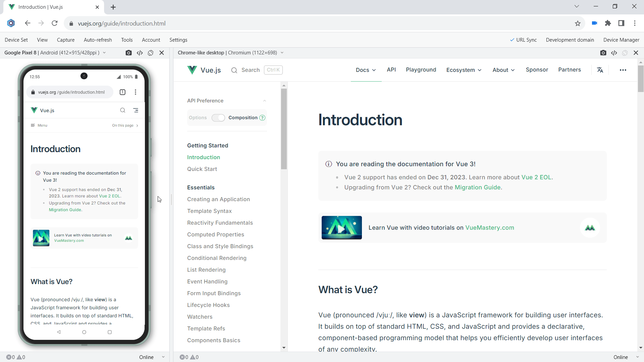Open the Online status dropdown at bottom right

tap(625, 357)
